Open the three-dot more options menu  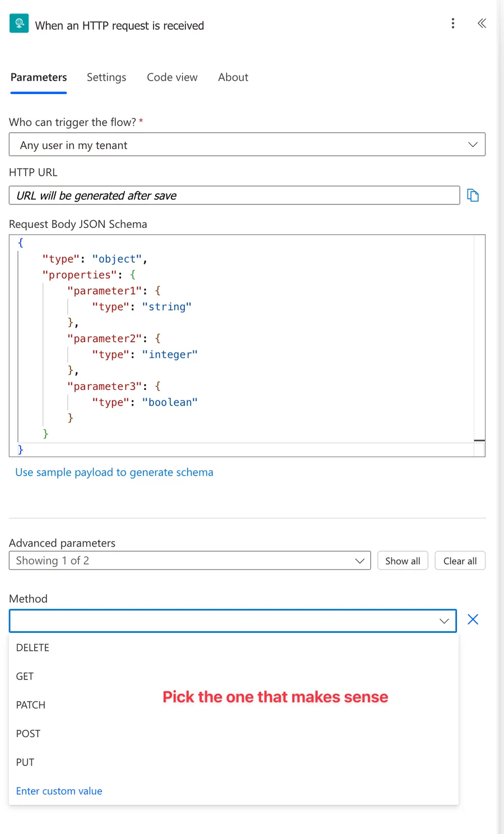[453, 24]
